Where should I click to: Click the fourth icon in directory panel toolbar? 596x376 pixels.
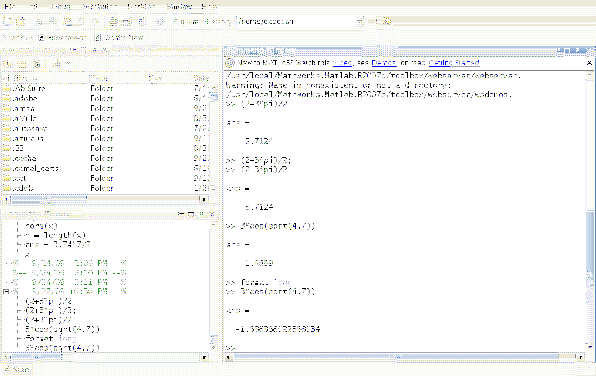[x=56, y=64]
